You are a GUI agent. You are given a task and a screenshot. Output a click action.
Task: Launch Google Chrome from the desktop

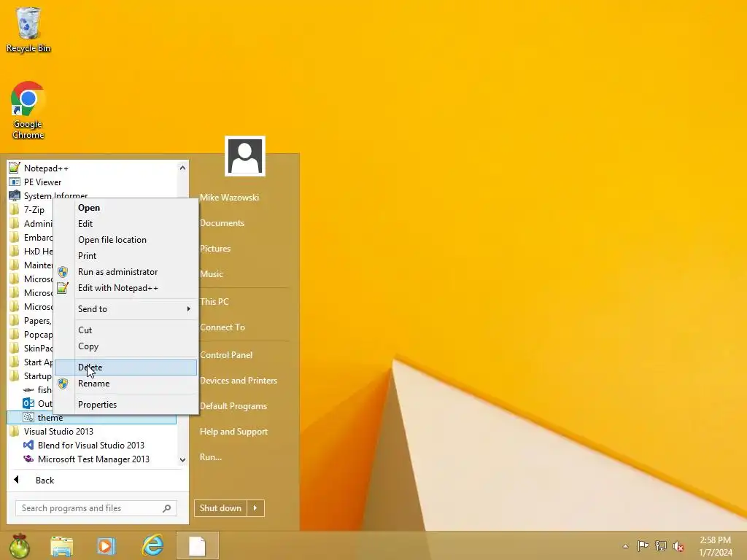(28, 111)
